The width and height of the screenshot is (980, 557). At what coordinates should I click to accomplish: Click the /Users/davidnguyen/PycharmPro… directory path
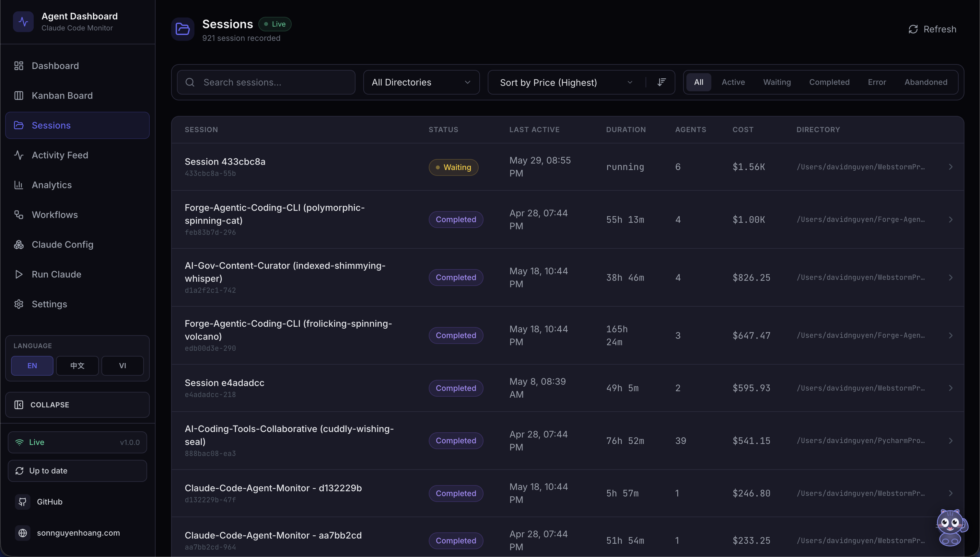click(x=860, y=441)
